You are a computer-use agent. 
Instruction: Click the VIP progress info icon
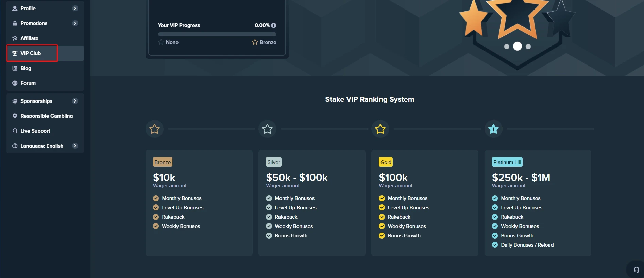point(274,25)
